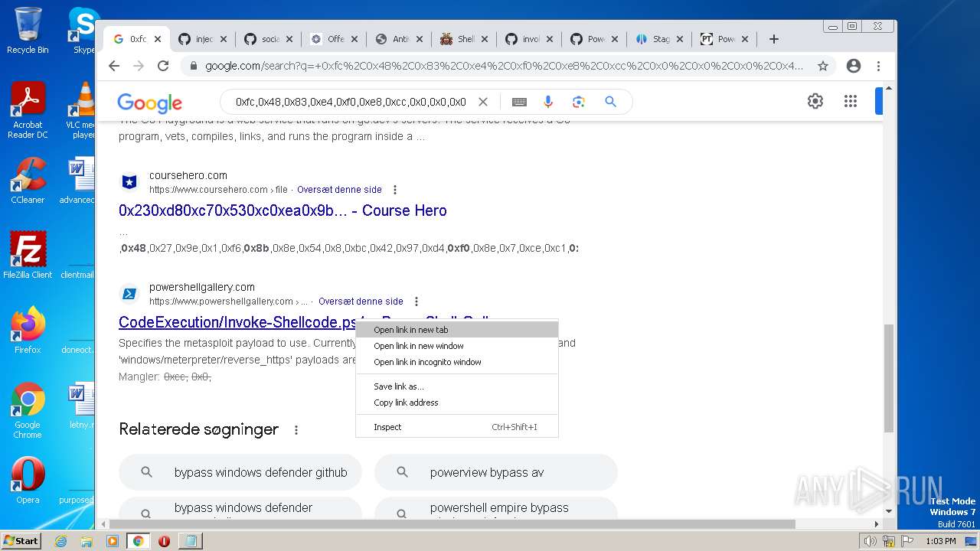Click Internet Explorer in taskbar
Screen dimensions: 980x551
coord(61,541)
